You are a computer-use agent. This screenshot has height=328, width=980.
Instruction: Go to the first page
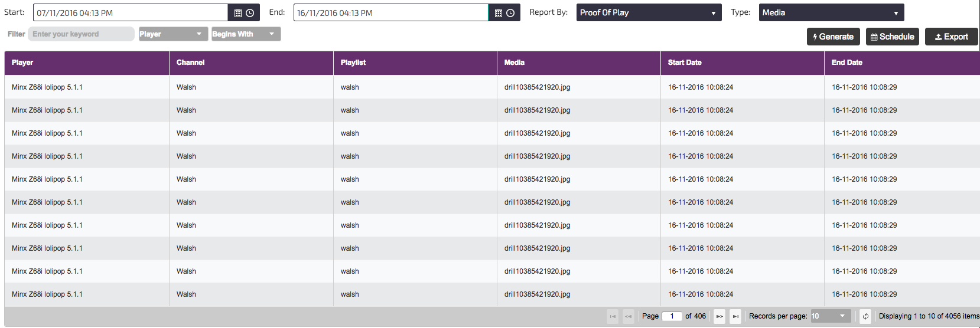[x=613, y=316]
